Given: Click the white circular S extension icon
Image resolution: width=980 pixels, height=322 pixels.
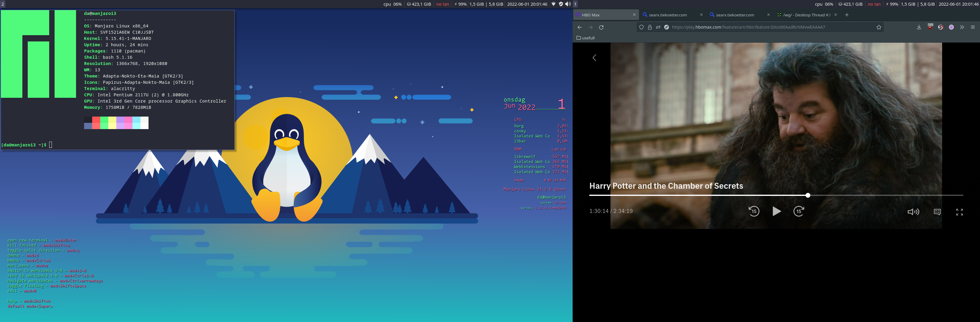Looking at the screenshot, I should point(940,27).
